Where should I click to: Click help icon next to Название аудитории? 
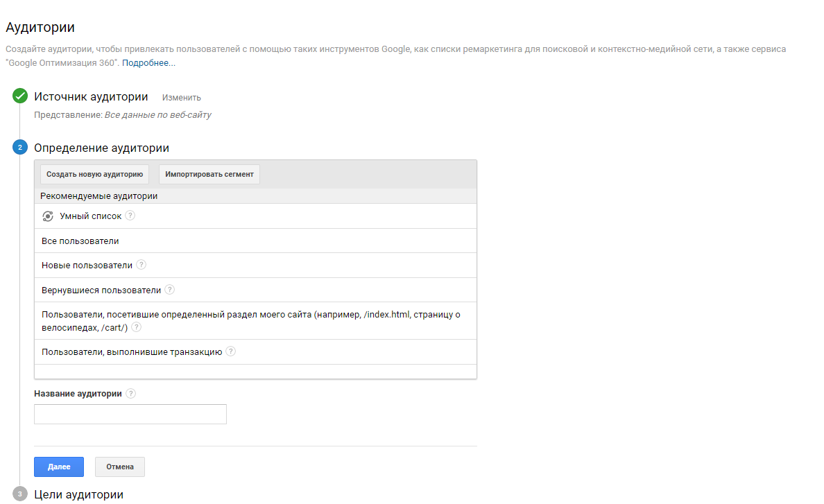click(131, 393)
